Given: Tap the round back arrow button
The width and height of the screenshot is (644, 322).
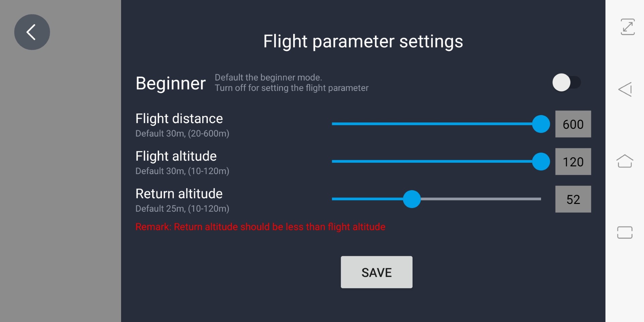Looking at the screenshot, I should click(x=32, y=32).
